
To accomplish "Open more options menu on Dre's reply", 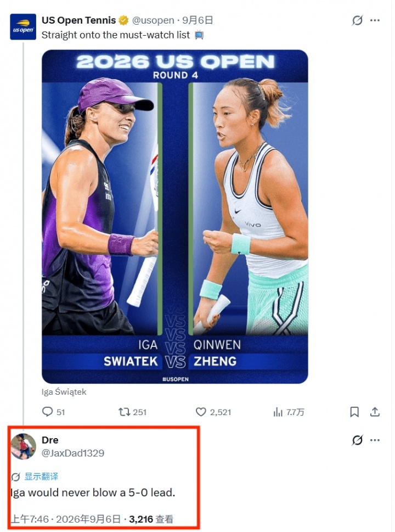I will [375, 440].
